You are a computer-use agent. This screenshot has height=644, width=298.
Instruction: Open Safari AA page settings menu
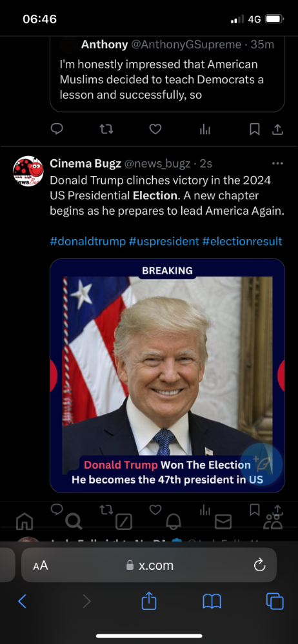pyautogui.click(x=41, y=565)
